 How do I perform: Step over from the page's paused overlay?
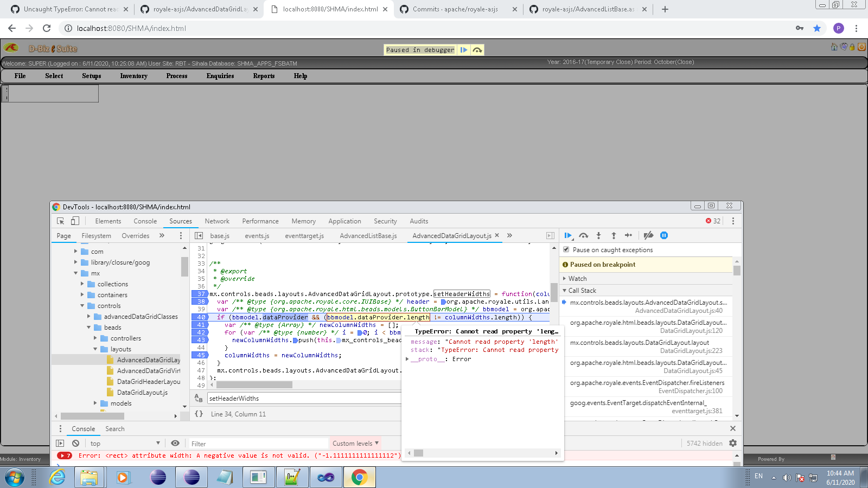[x=477, y=50]
